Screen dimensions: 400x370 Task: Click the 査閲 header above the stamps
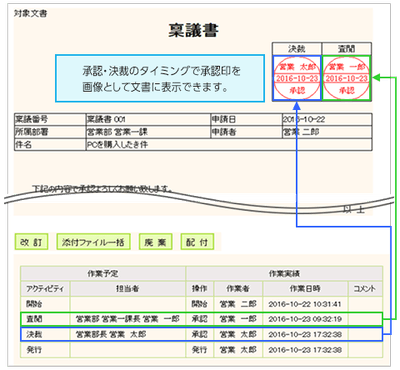point(346,49)
